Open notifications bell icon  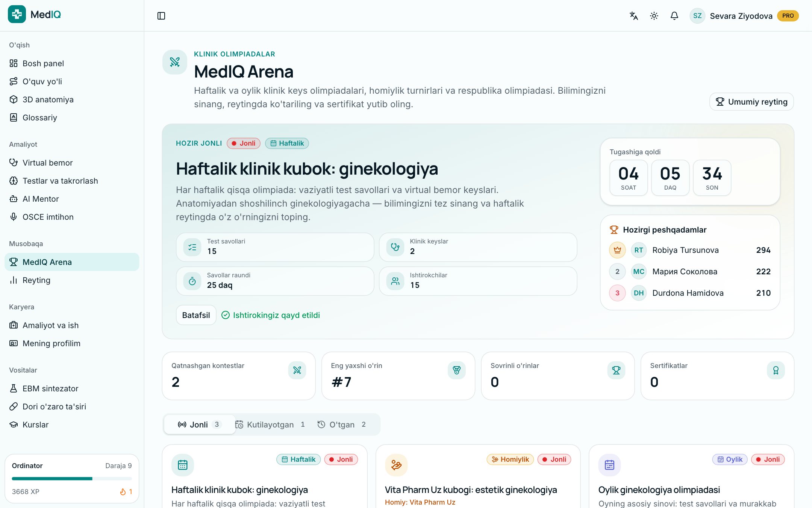(x=674, y=16)
